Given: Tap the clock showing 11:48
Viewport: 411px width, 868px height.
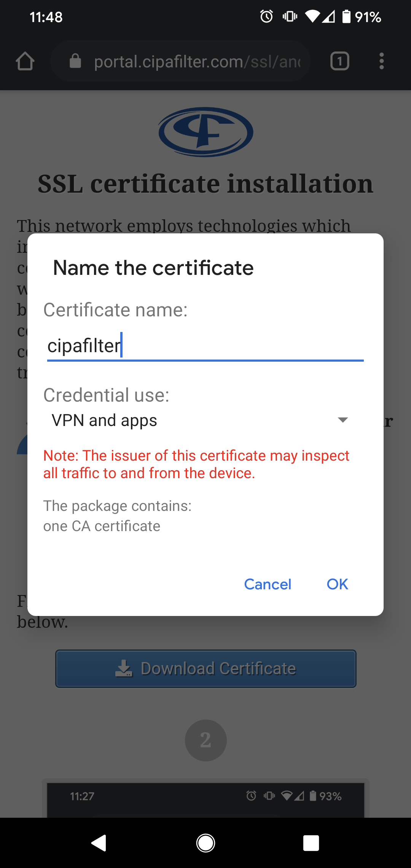Looking at the screenshot, I should pyautogui.click(x=46, y=16).
